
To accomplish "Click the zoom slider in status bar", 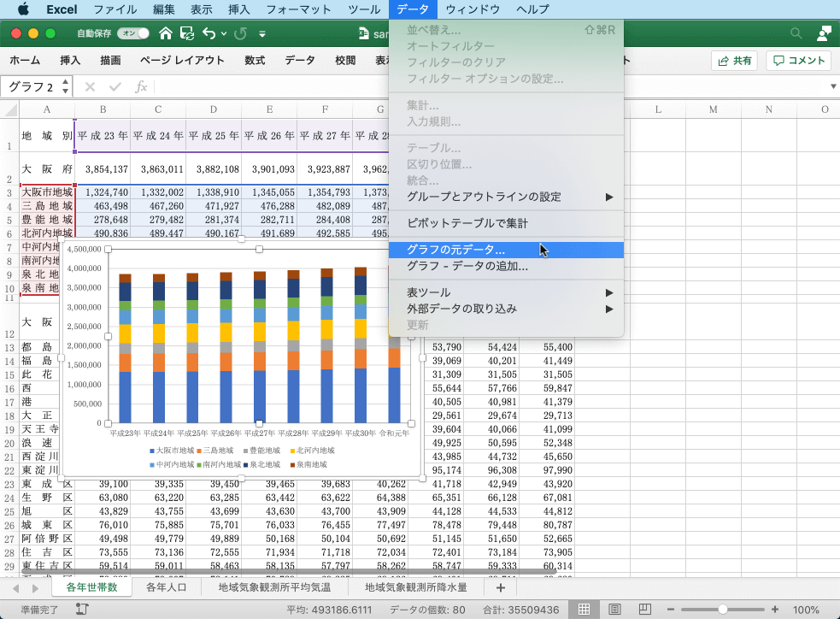I will (723, 610).
